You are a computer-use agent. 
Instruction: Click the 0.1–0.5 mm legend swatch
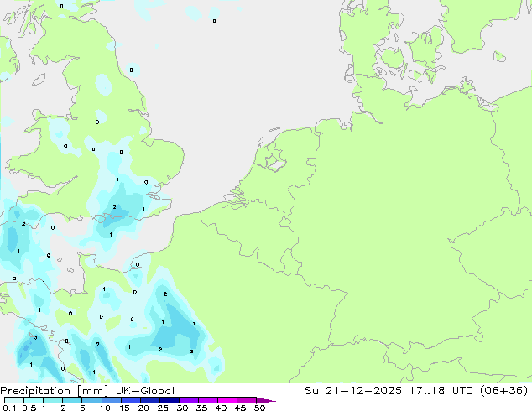pos(14,400)
